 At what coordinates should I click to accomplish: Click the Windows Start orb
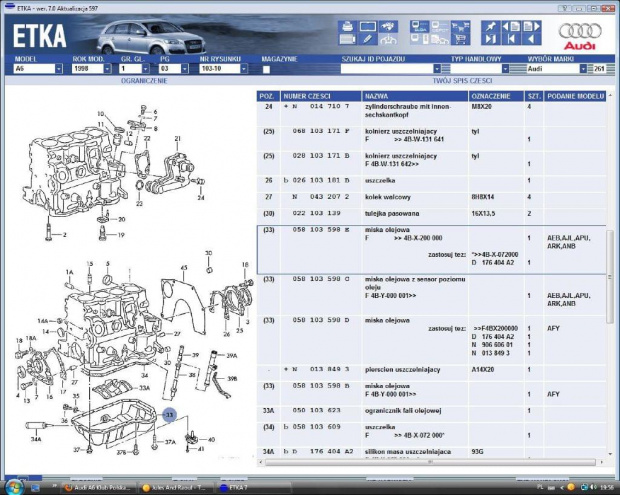tap(14, 486)
